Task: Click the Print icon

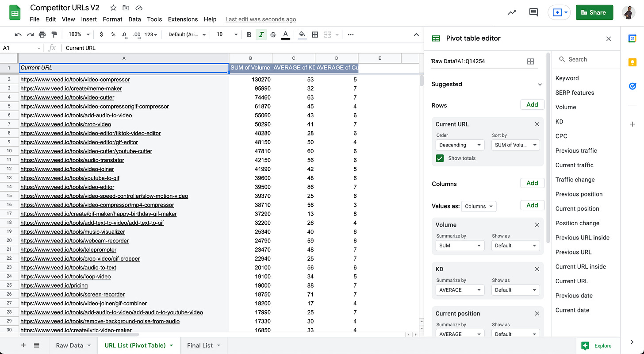Action: pyautogui.click(x=42, y=35)
